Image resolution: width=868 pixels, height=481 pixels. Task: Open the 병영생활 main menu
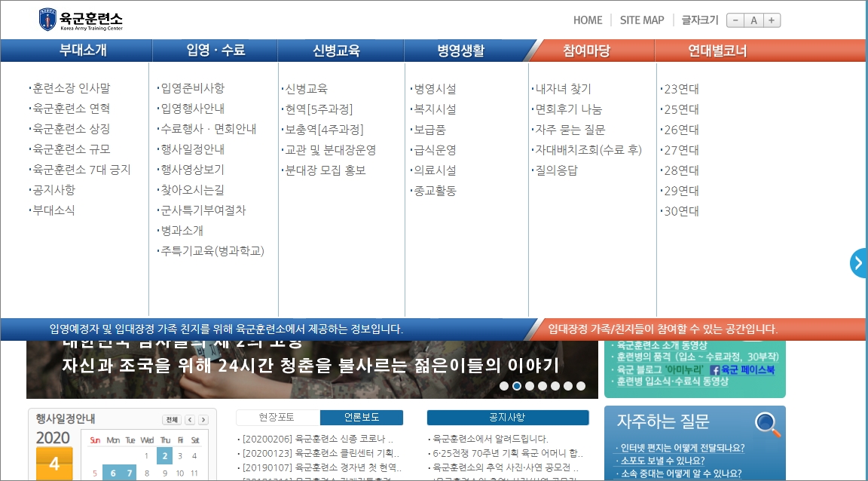coord(460,51)
